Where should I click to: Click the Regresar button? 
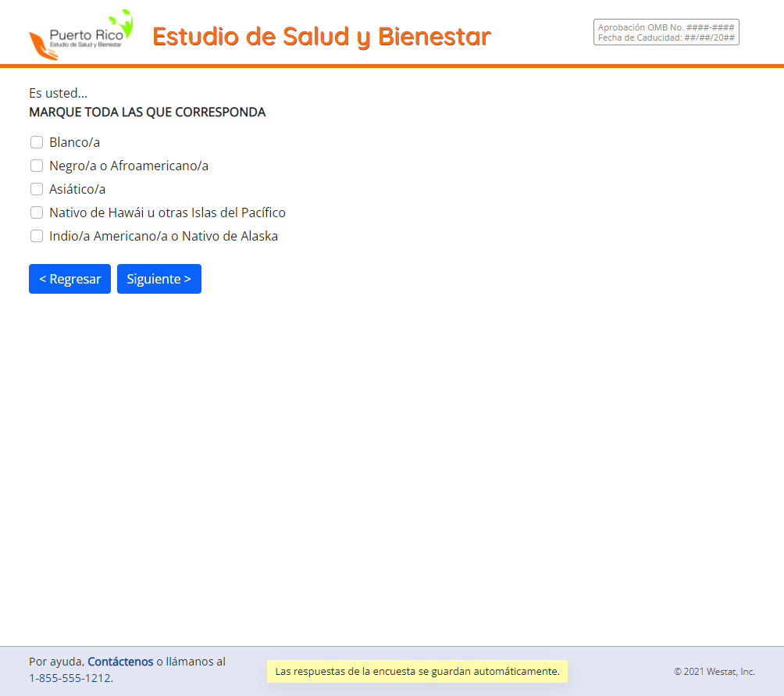pyautogui.click(x=70, y=279)
